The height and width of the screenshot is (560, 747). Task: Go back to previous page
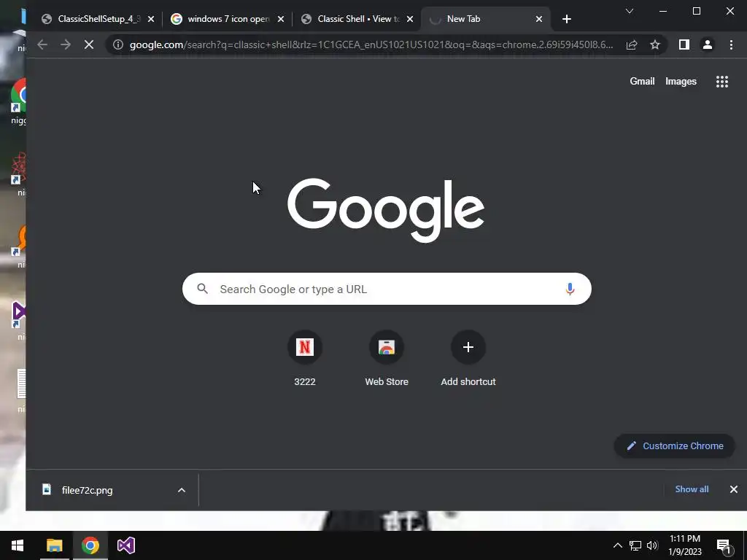click(42, 44)
